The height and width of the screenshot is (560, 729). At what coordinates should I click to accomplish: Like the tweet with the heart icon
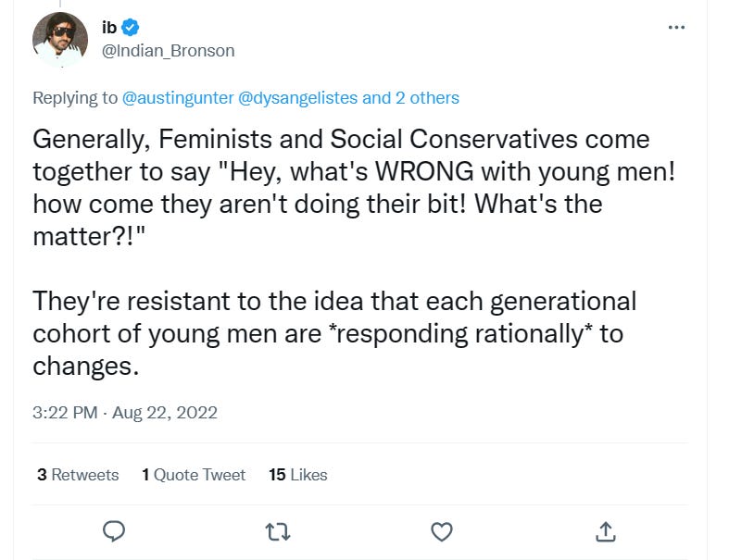coord(442,530)
